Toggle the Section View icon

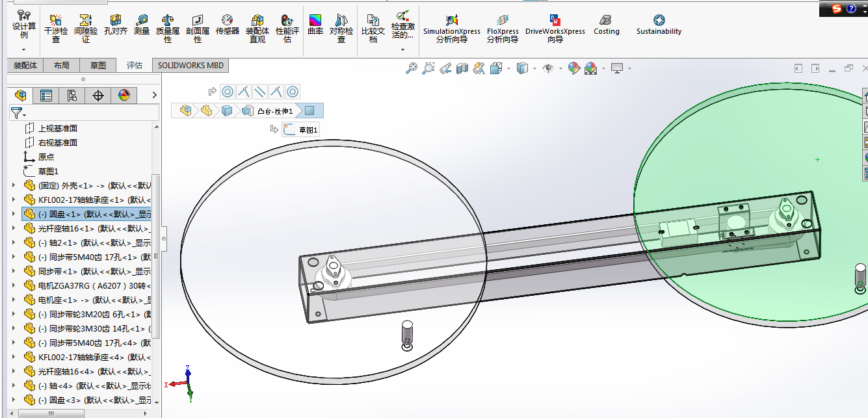[x=462, y=68]
